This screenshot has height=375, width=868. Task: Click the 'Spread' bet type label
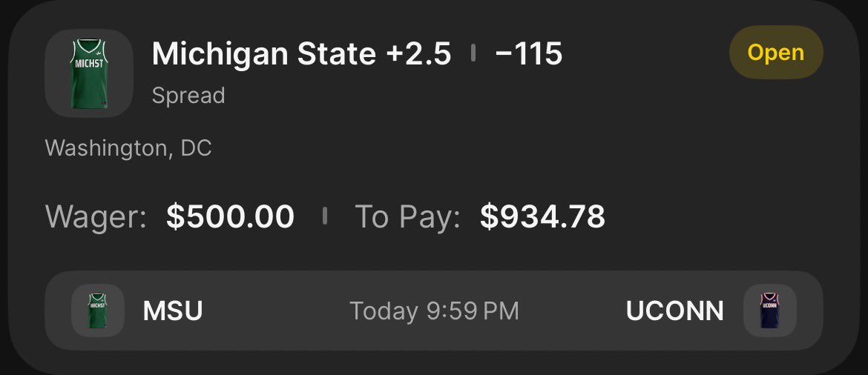coord(188,96)
